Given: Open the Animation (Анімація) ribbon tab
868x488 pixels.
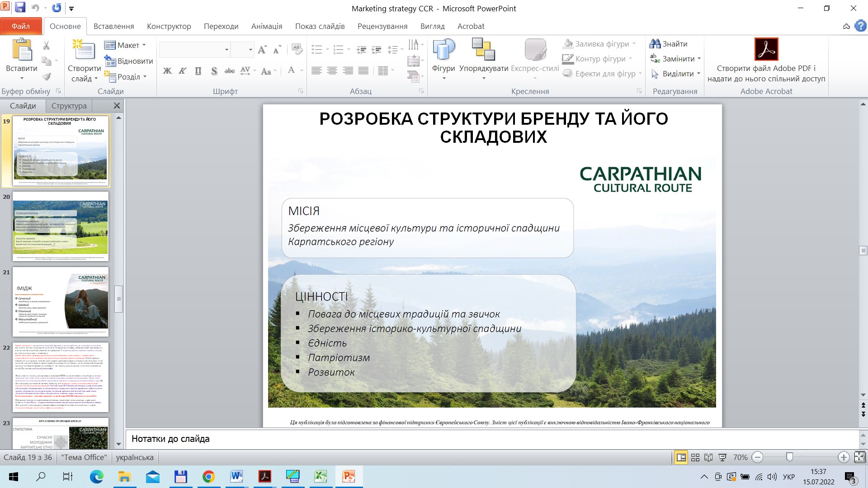Looking at the screenshot, I should click(x=267, y=26).
